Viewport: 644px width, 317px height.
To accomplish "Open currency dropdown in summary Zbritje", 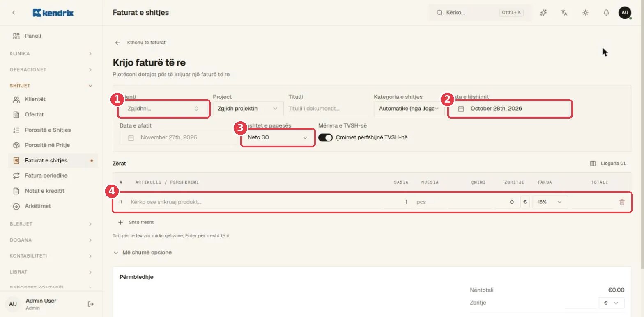I will click(612, 303).
